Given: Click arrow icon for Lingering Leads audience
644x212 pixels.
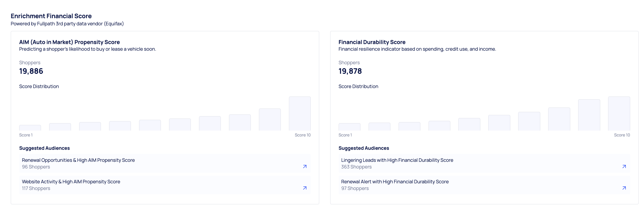Looking at the screenshot, I should pos(624,166).
